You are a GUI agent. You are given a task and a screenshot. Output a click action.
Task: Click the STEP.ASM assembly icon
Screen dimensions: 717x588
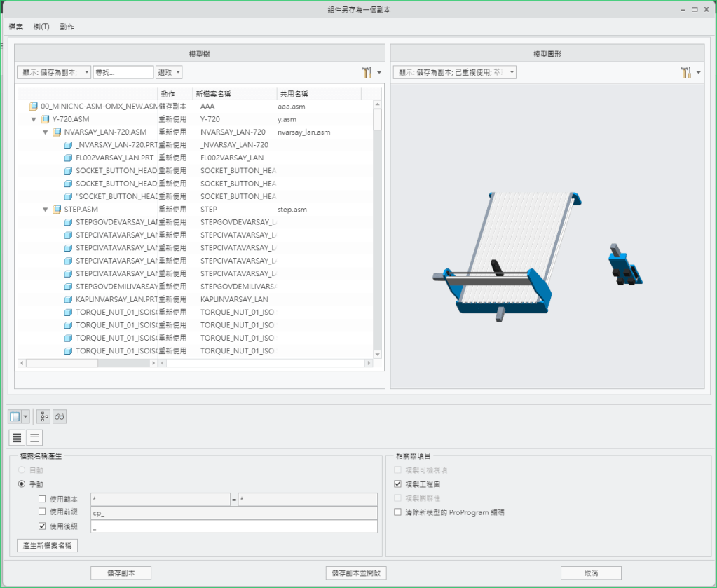click(57, 210)
